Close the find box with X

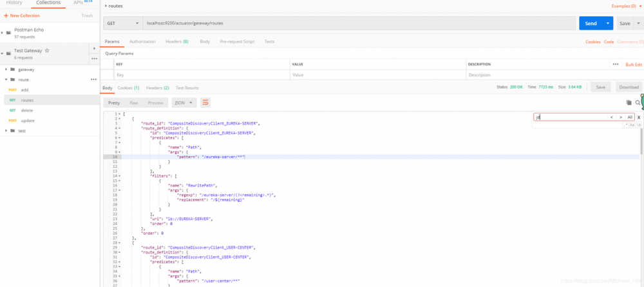click(x=639, y=117)
